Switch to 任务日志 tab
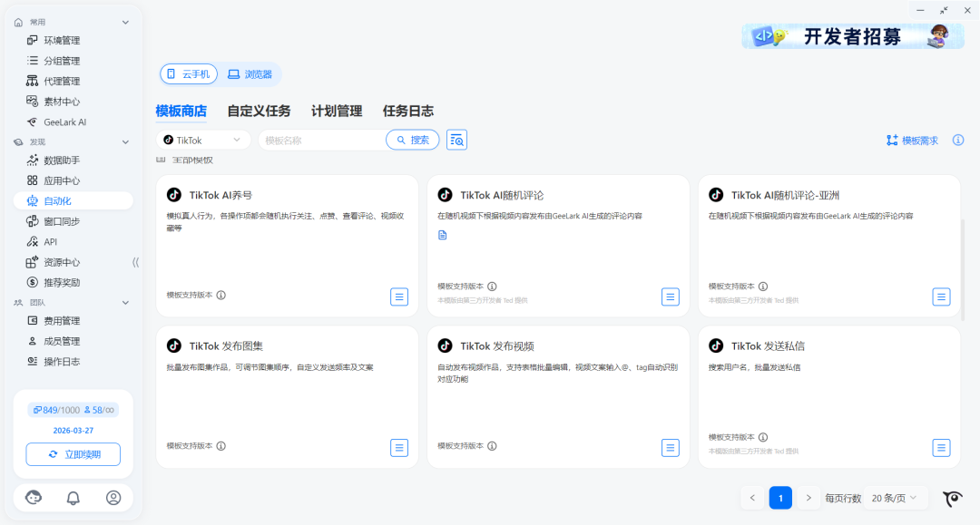 click(408, 112)
